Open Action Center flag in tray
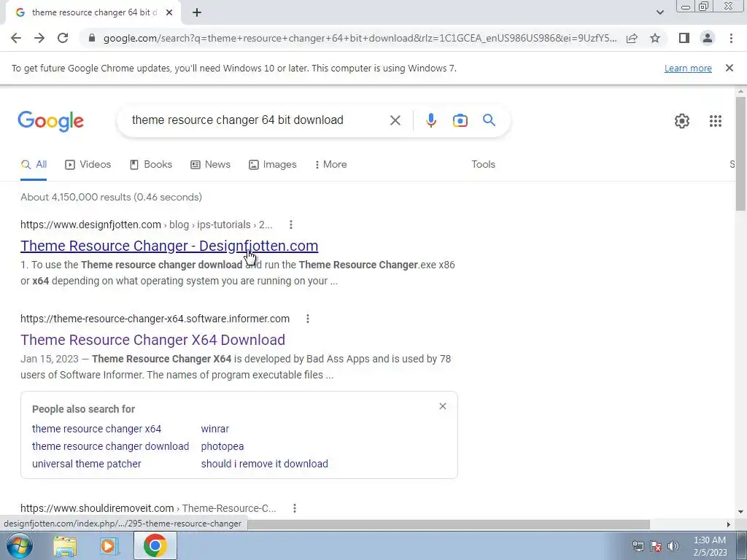This screenshot has height=560, width=747. (x=656, y=546)
